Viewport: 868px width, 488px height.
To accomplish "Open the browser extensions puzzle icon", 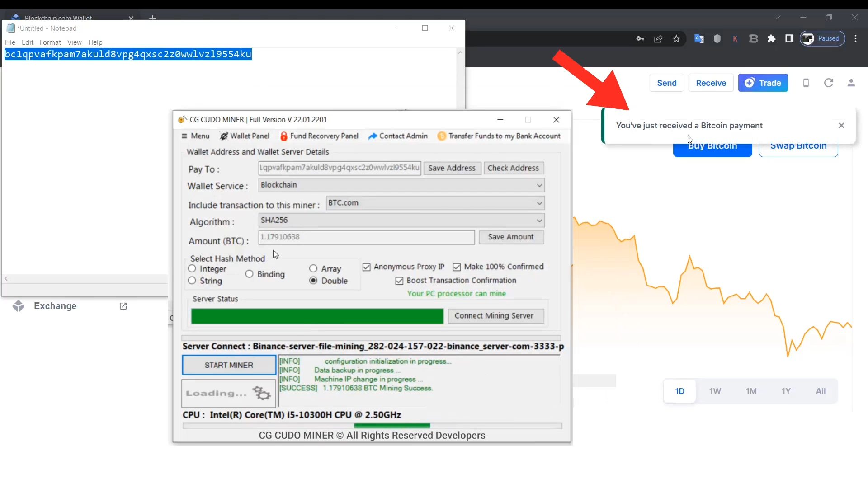I will (771, 39).
